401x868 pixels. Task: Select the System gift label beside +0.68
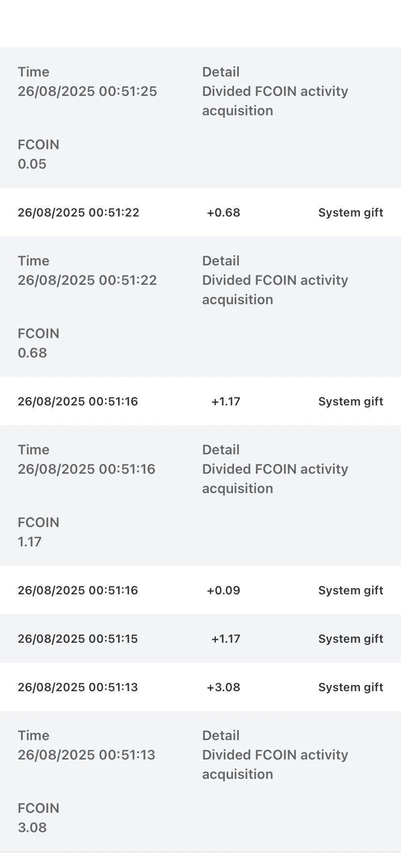point(351,213)
